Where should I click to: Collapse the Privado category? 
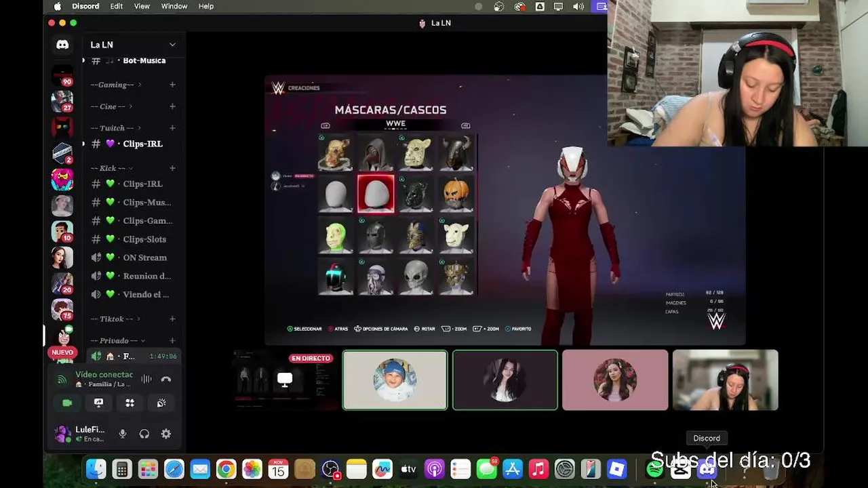point(118,340)
